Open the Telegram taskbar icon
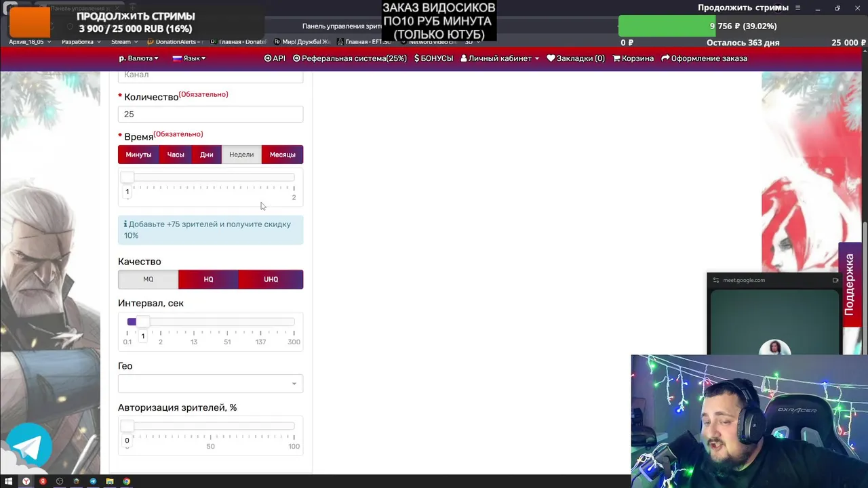This screenshot has width=868, height=488. pos(93,481)
